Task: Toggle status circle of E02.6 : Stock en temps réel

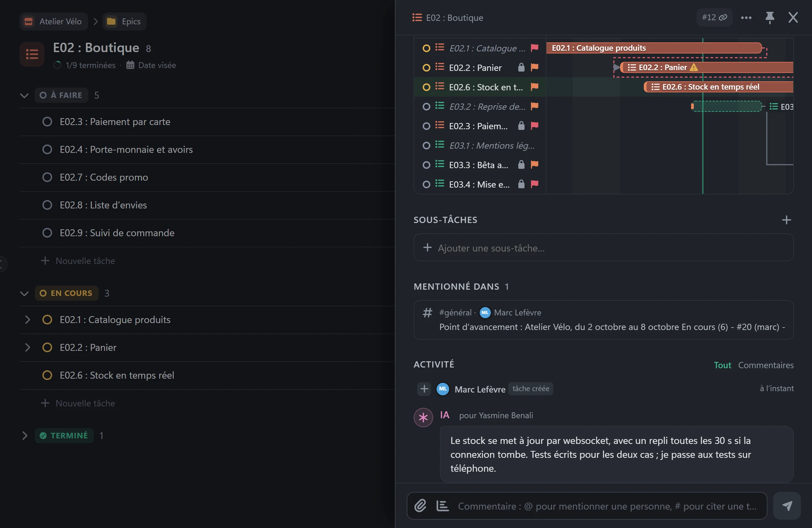Action: click(47, 375)
